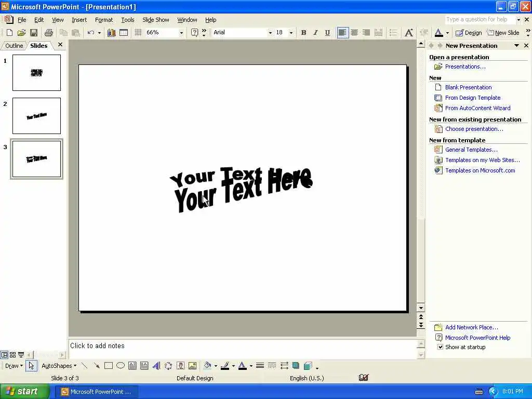
Task: Select slide 1 thumbnail
Action: (x=37, y=73)
